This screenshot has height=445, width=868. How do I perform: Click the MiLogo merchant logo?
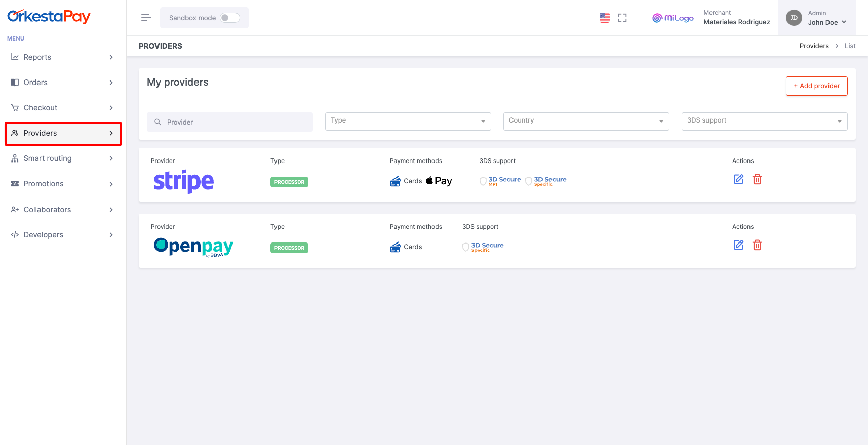[673, 18]
